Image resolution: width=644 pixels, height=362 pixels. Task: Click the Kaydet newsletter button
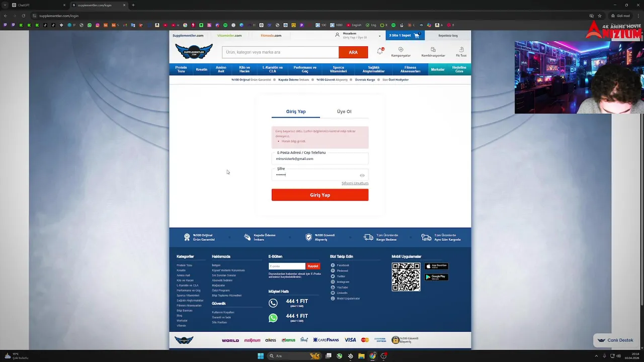(313, 266)
